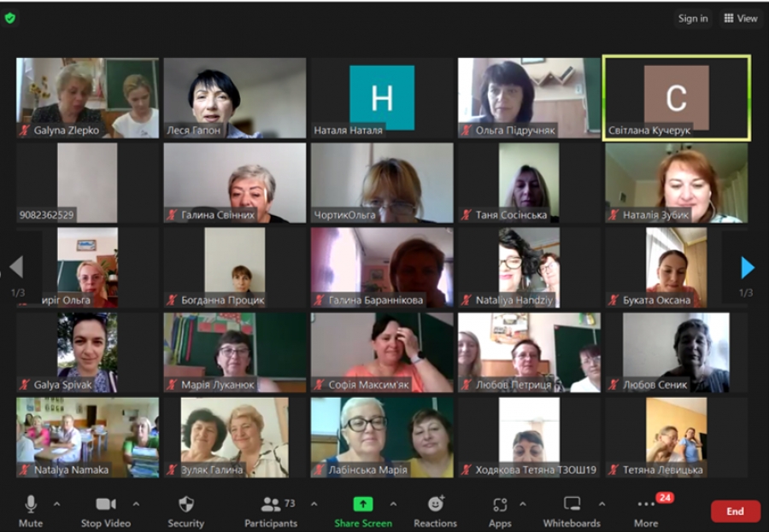Expand the arrow next to Share Screen

(x=393, y=504)
